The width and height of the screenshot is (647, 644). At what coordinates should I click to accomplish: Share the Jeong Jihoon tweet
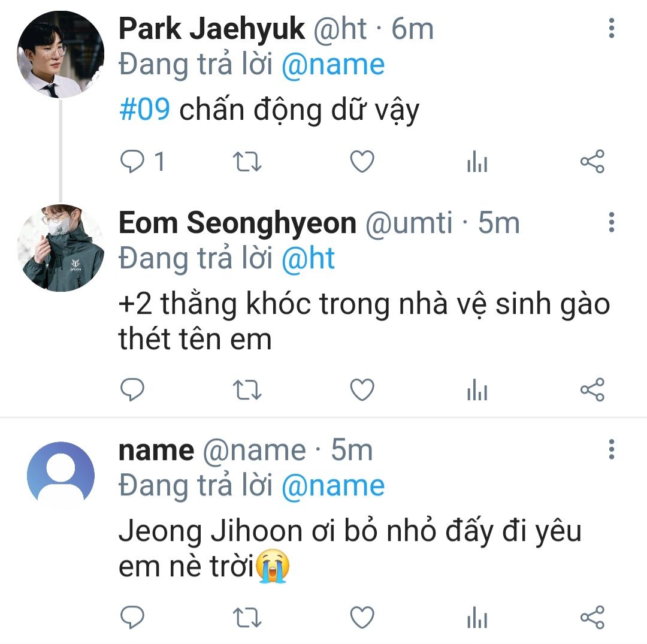point(592,617)
